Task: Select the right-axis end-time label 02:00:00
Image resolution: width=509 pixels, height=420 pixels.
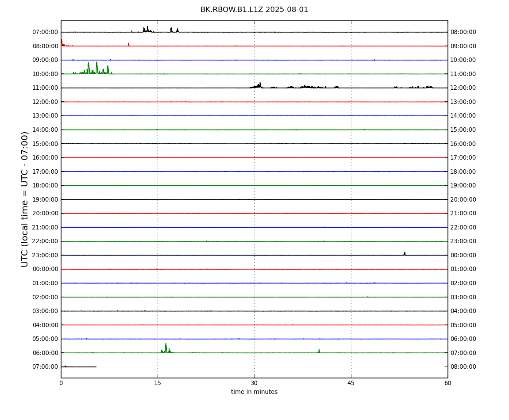Action: click(463, 283)
